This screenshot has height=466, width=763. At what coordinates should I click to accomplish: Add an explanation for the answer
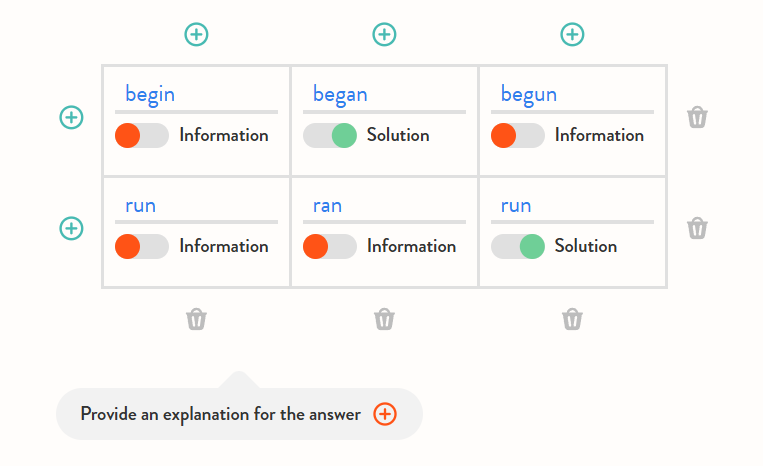point(385,414)
